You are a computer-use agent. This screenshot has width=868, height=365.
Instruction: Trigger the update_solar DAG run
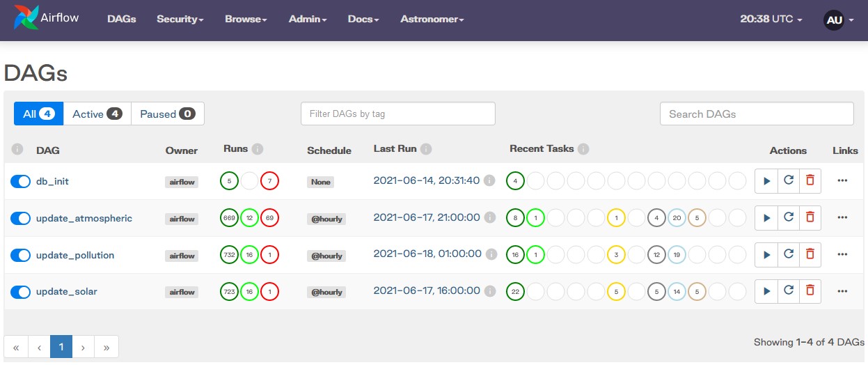pos(766,292)
